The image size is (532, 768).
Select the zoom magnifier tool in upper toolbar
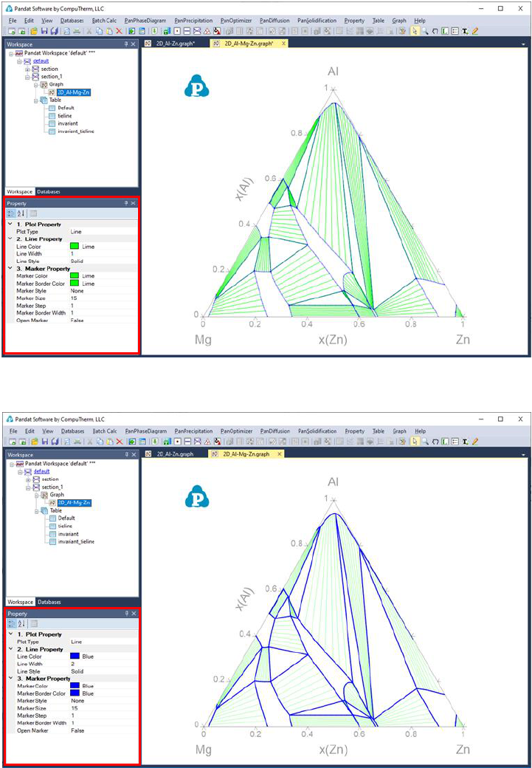click(x=425, y=31)
